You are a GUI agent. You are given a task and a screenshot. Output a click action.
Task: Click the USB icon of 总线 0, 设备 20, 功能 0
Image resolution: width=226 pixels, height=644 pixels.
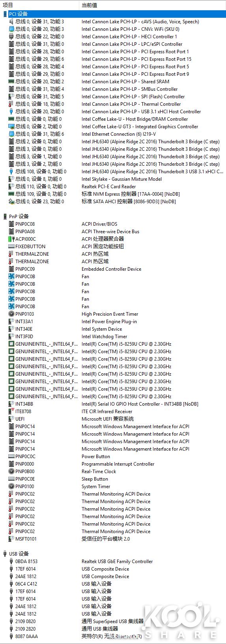click(x=11, y=111)
